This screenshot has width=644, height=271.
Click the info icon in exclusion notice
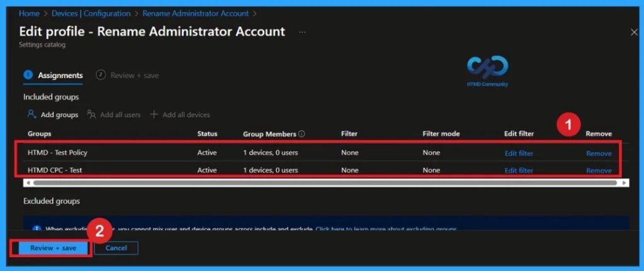(x=36, y=229)
